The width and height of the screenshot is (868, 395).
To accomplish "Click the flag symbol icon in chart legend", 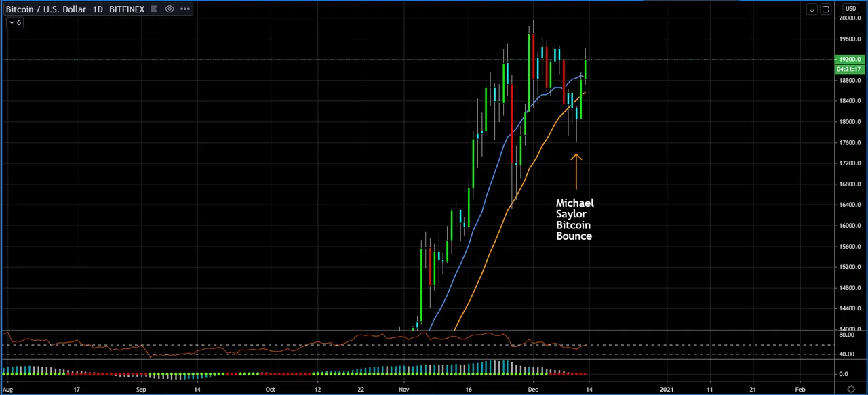I will coord(154,9).
